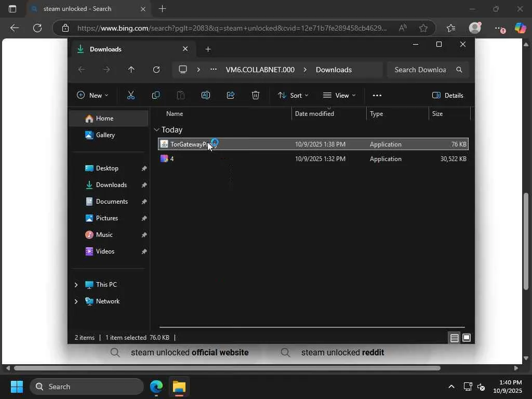Close the steam unlocked Edge tab

click(143, 9)
